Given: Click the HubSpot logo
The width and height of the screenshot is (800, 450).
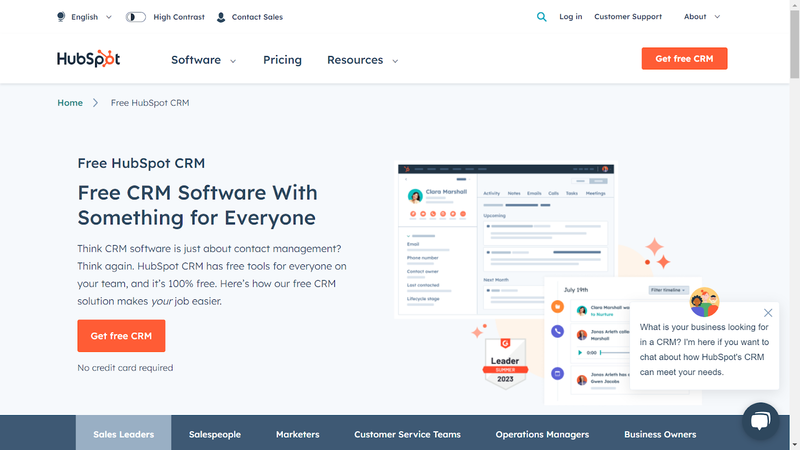Looking at the screenshot, I should [88, 59].
